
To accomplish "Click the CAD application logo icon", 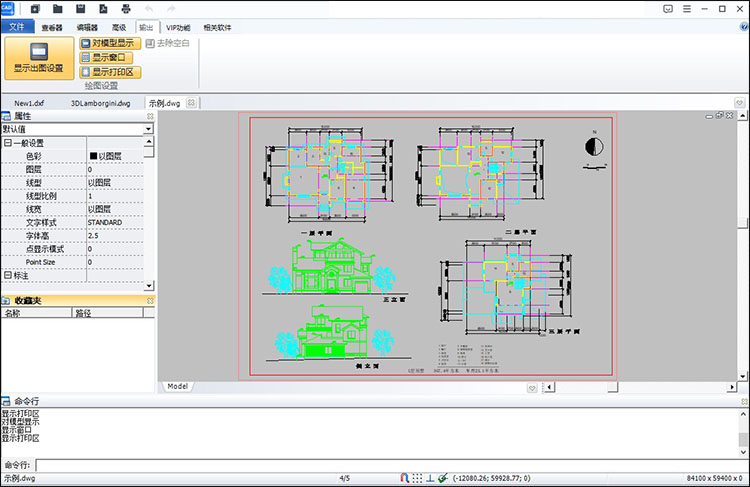I will (x=7, y=8).
